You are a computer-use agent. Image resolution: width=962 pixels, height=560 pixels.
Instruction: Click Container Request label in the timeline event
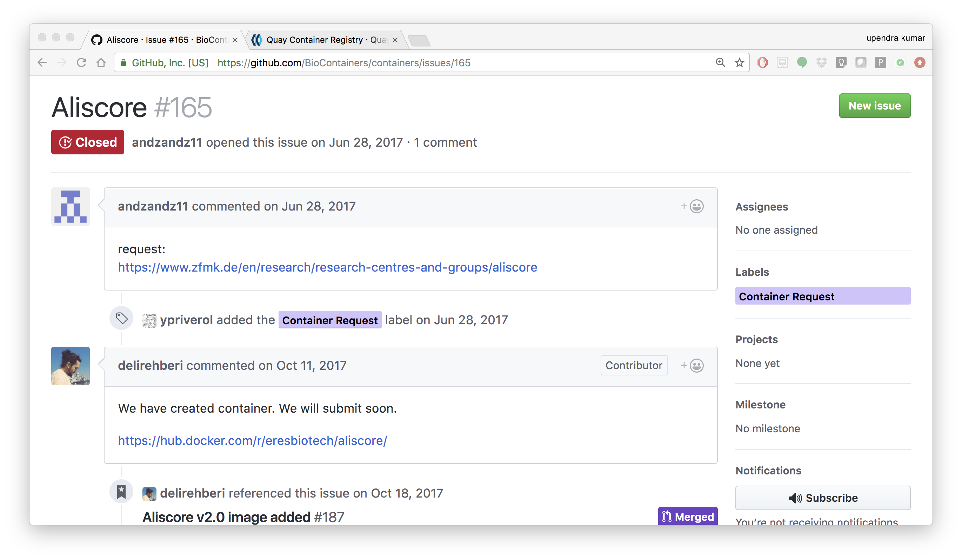pos(330,320)
